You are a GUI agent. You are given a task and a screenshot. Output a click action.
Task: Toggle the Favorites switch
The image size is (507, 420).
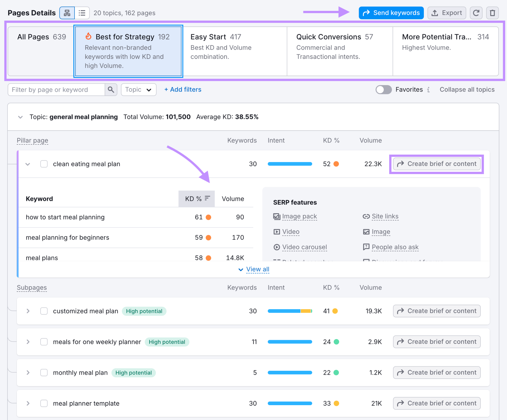(x=383, y=90)
